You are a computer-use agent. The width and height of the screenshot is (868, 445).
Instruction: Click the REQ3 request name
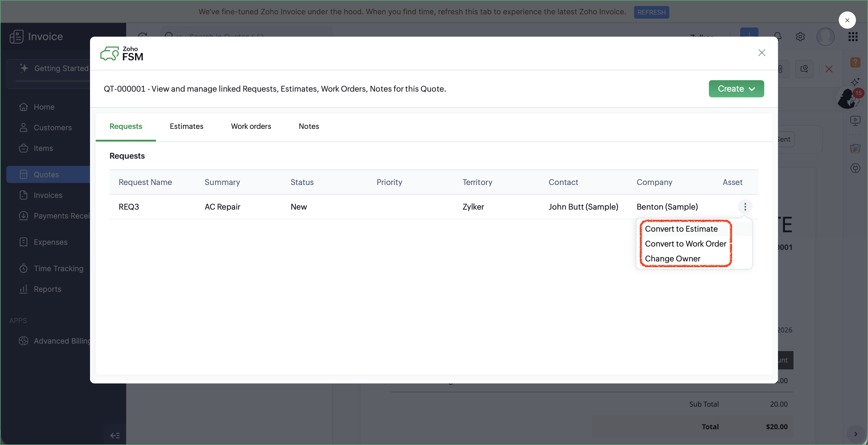pos(129,207)
